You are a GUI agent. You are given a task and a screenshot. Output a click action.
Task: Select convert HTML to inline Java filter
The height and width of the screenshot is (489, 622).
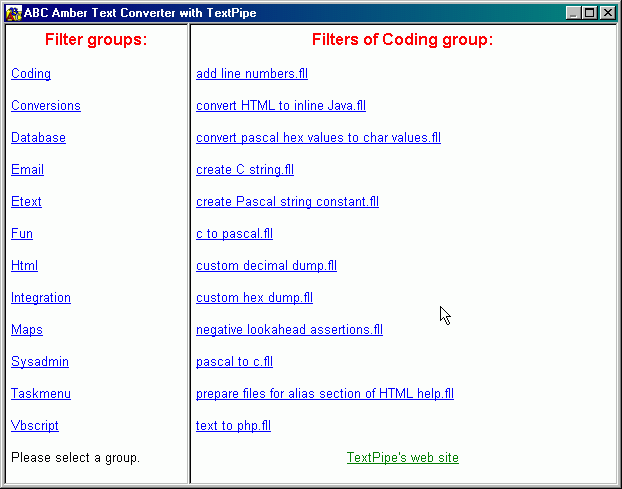(x=281, y=106)
